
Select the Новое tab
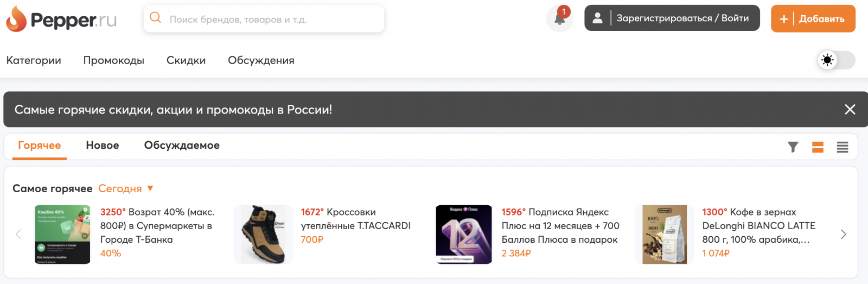(103, 146)
